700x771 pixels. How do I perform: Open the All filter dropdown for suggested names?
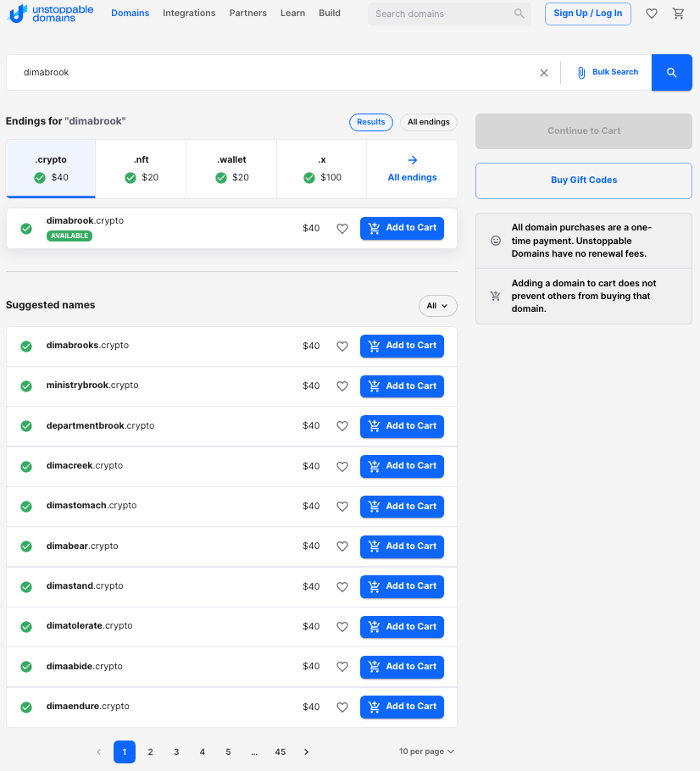click(437, 306)
